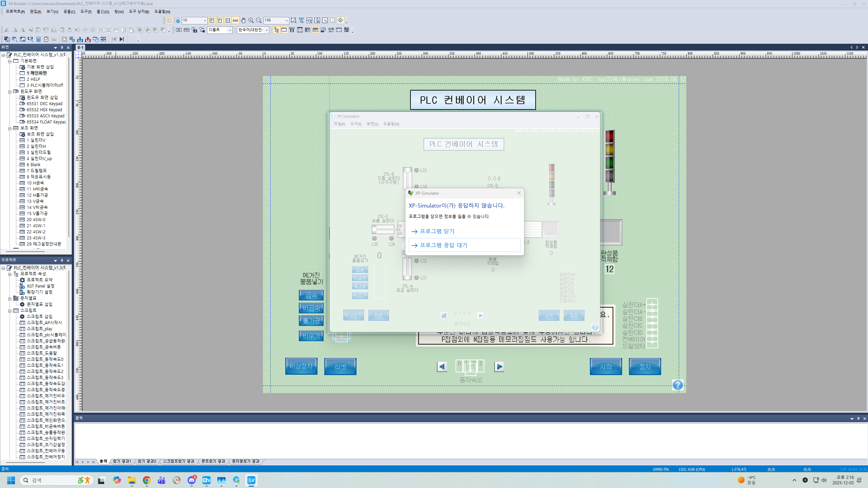
Task: Collapse the 윈도우 화면 tree node
Action: [10, 92]
